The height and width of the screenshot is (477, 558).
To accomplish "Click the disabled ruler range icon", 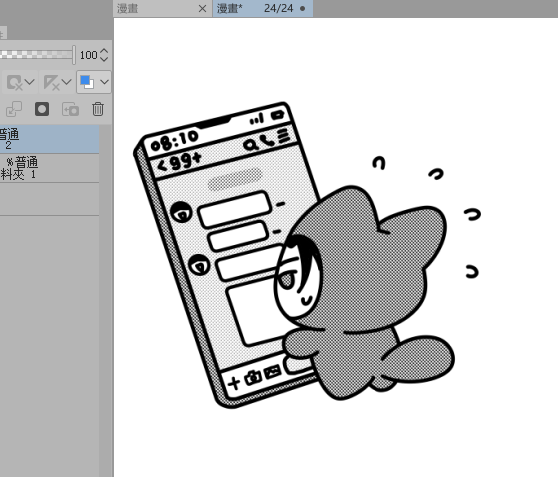I will [x=51, y=83].
